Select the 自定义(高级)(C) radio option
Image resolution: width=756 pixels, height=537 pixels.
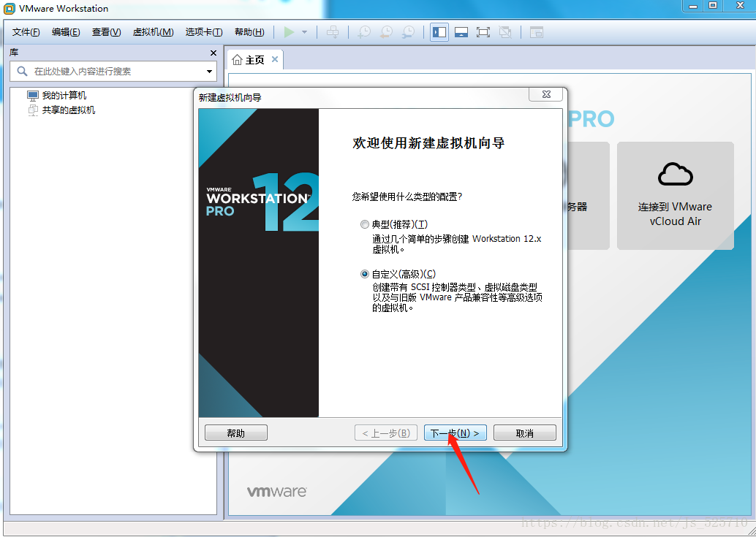[365, 274]
